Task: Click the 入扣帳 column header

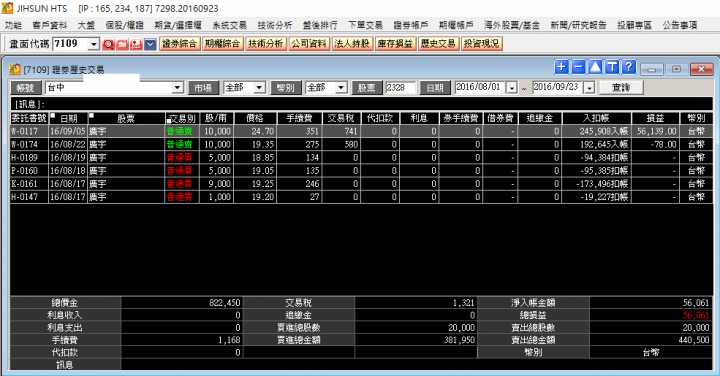Action: (596, 118)
